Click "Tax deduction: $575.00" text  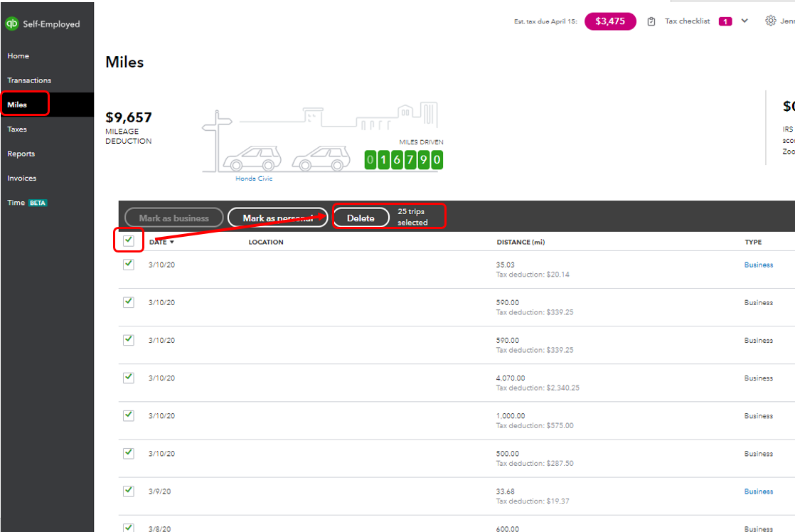point(535,425)
